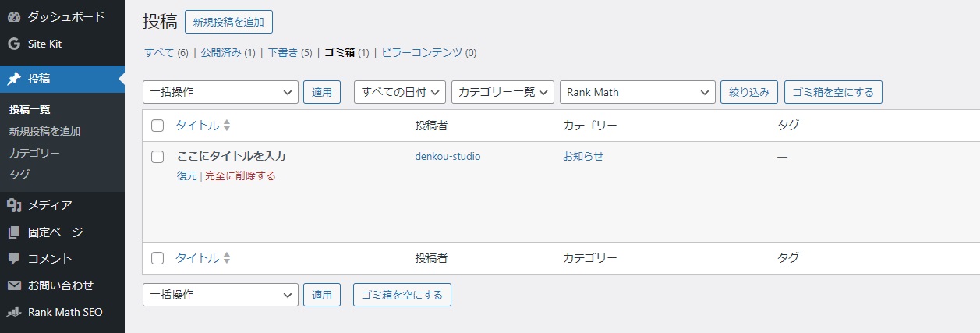Switch to the drafts (下書き) filter tab

pos(283,53)
